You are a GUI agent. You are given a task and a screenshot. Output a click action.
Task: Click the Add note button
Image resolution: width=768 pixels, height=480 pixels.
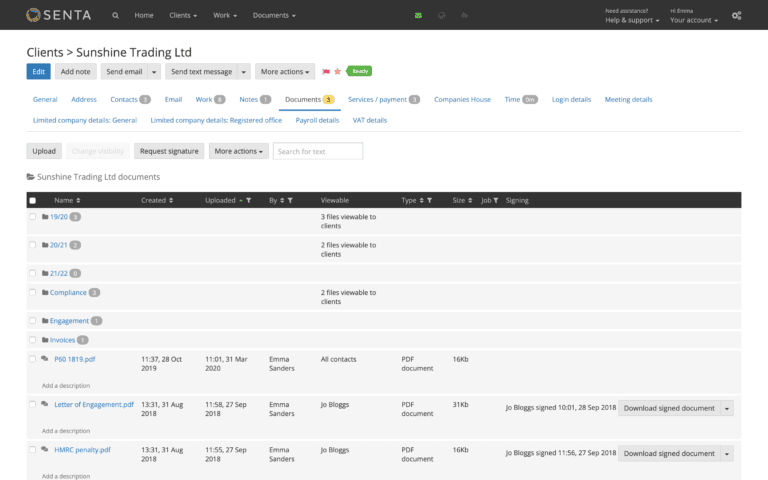pos(75,72)
